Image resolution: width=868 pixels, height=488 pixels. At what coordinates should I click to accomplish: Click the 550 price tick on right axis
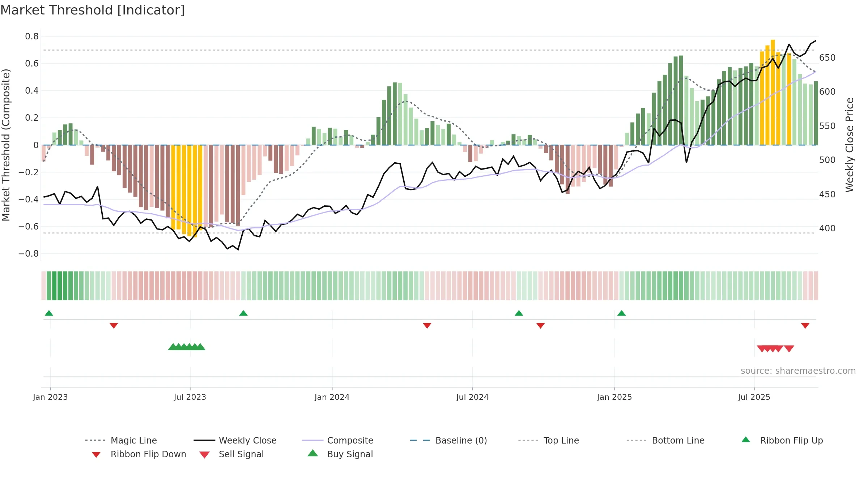[x=827, y=126]
